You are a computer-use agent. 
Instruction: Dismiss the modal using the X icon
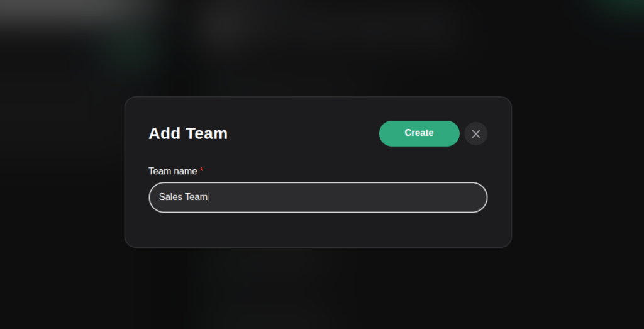click(x=475, y=133)
